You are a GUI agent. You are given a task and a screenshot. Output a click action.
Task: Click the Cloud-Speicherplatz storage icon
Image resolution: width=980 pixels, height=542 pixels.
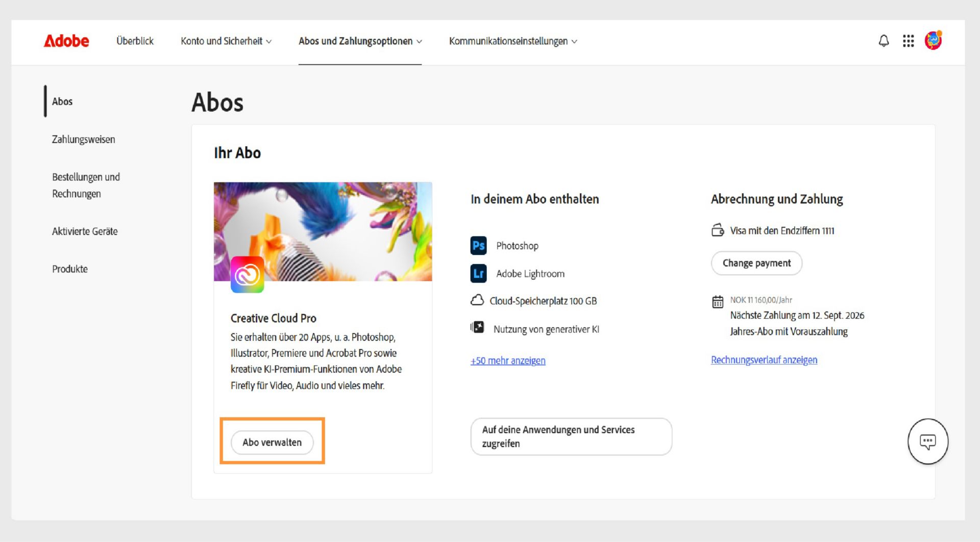click(478, 300)
